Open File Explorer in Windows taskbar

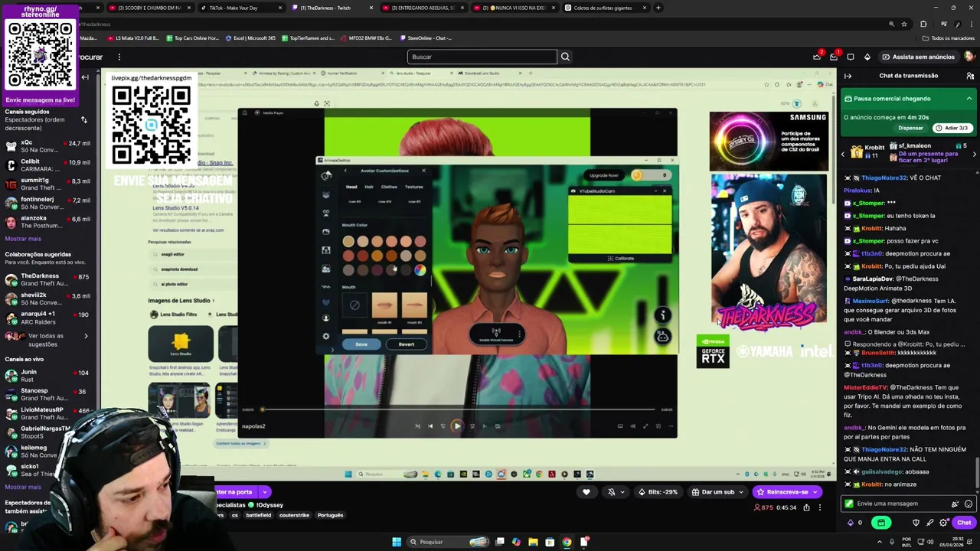[x=533, y=542]
